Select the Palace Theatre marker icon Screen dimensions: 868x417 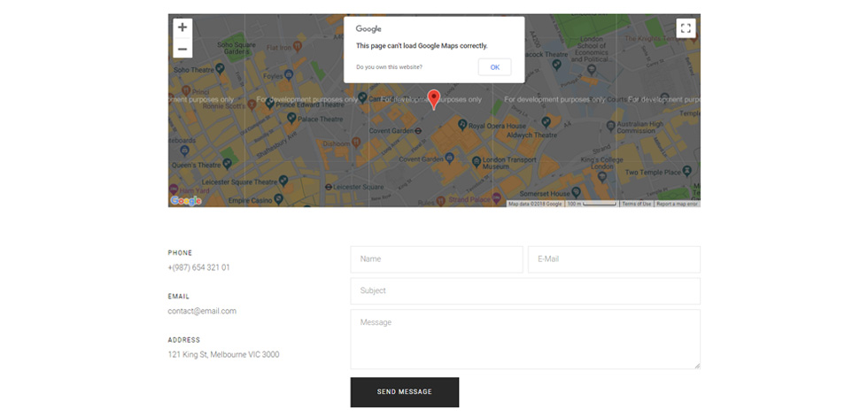[291, 118]
